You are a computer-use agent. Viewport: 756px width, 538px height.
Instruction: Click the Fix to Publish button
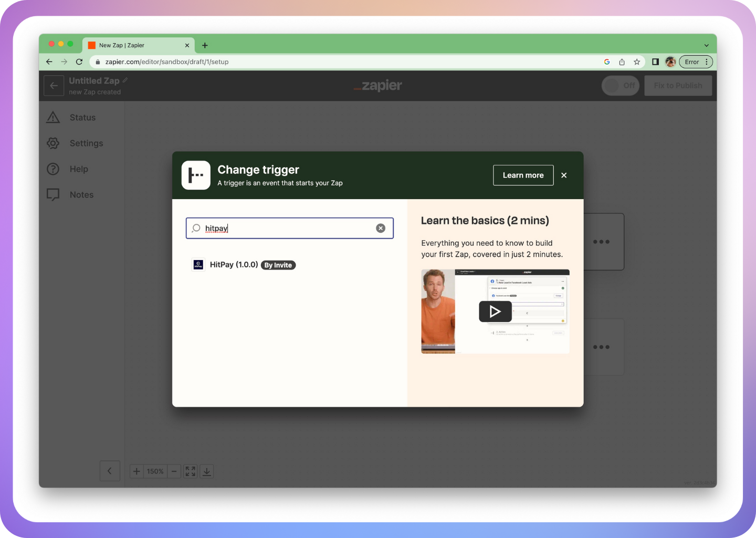pyautogui.click(x=678, y=86)
